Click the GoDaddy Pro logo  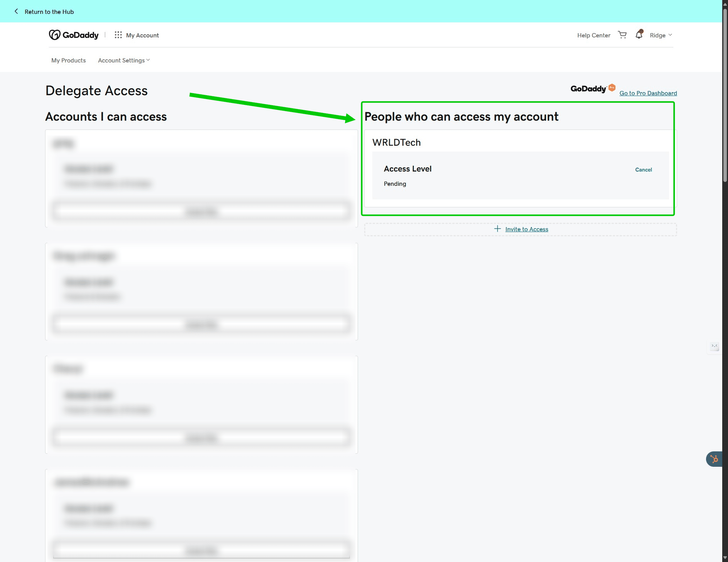[593, 89]
